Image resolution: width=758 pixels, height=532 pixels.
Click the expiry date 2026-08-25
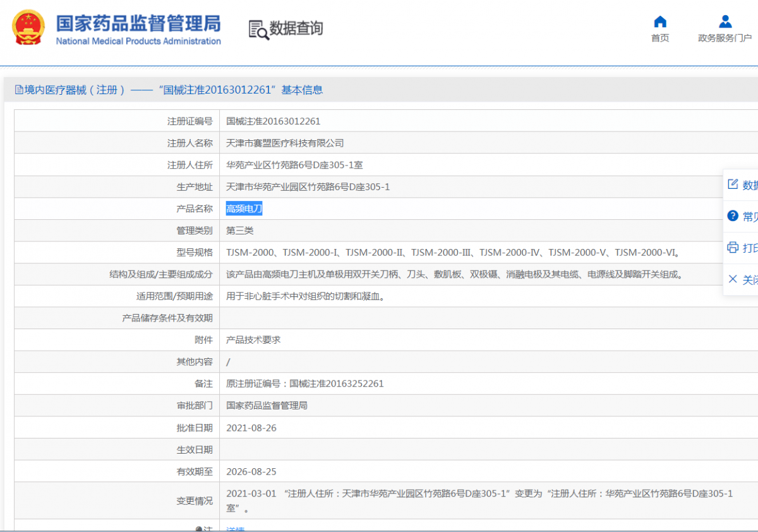251,471
